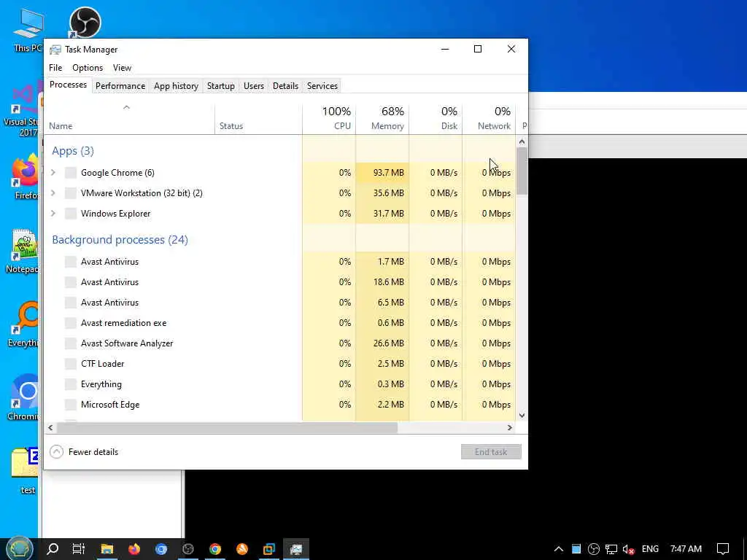Screen dimensions: 747x560
Task: Click the 7:47 AM clock
Action: 686,549
